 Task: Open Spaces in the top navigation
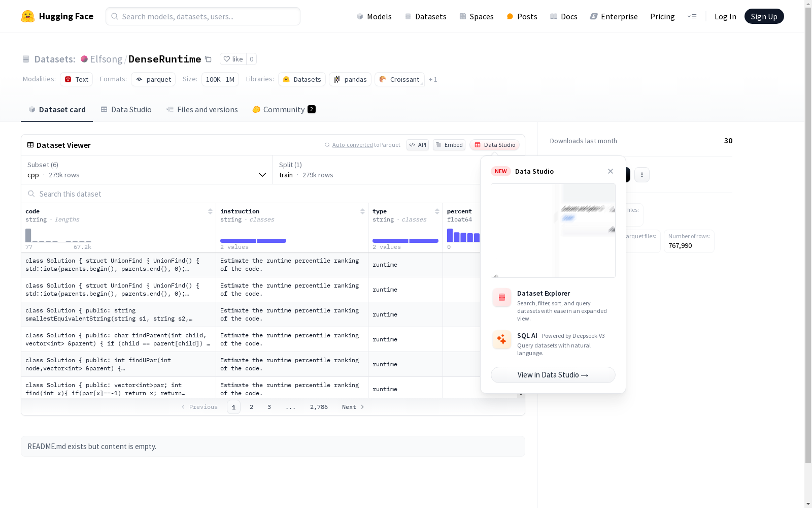(x=477, y=16)
